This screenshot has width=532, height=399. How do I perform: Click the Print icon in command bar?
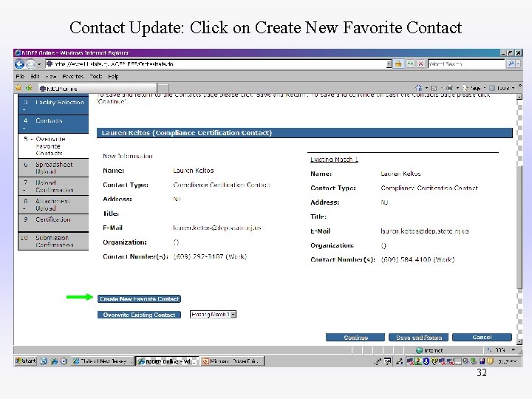click(449, 88)
